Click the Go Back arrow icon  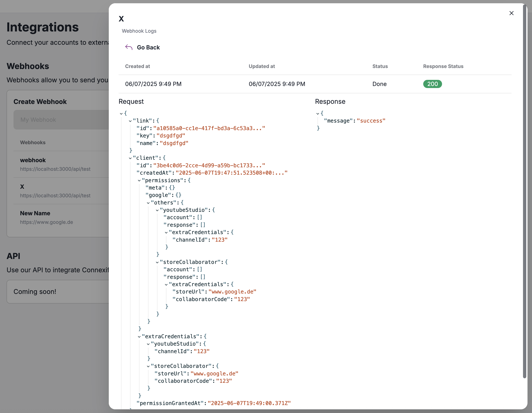pos(129,47)
